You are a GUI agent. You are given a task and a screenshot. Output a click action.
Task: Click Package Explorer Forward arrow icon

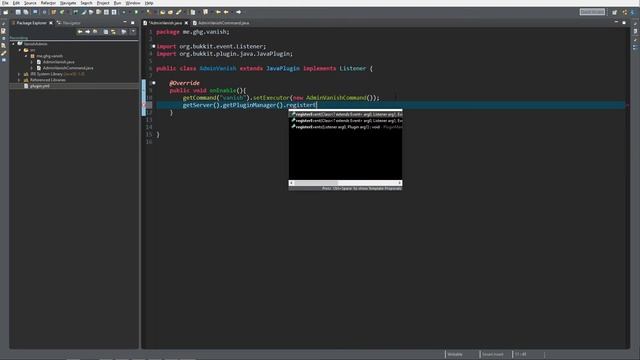point(87,31)
